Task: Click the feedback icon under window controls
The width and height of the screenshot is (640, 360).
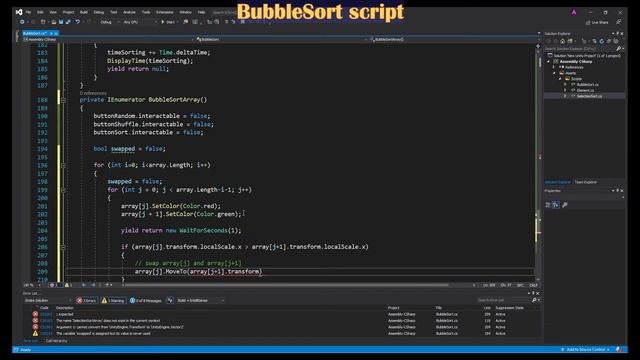Action: (619, 22)
